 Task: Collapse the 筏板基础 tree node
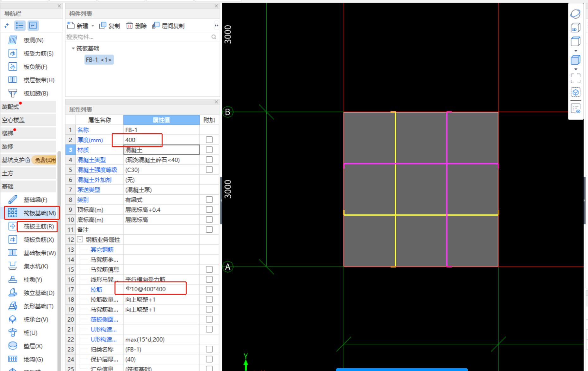tap(73, 48)
